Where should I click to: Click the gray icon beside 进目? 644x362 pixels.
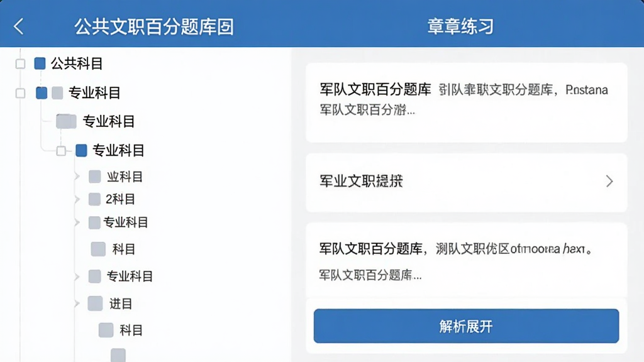pos(95,304)
